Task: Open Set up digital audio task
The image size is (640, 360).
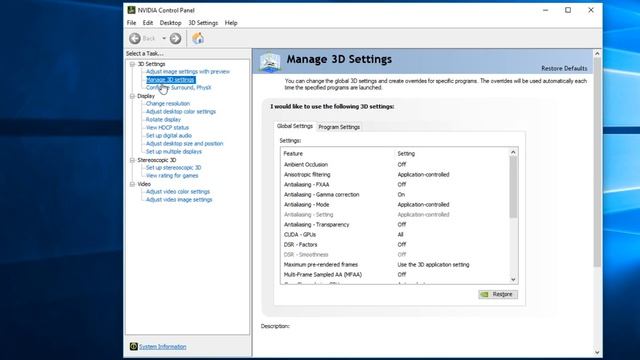Action: (x=169, y=136)
